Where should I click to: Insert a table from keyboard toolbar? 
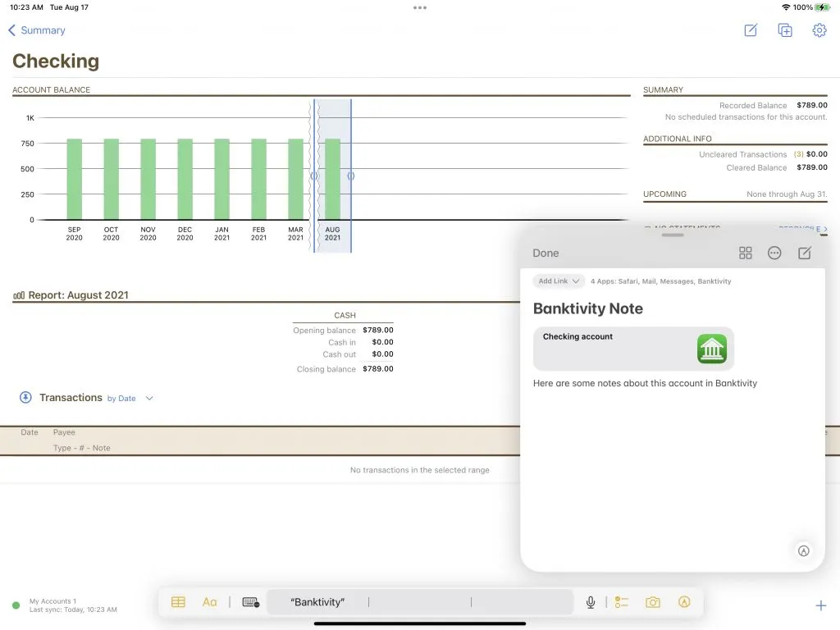178,602
